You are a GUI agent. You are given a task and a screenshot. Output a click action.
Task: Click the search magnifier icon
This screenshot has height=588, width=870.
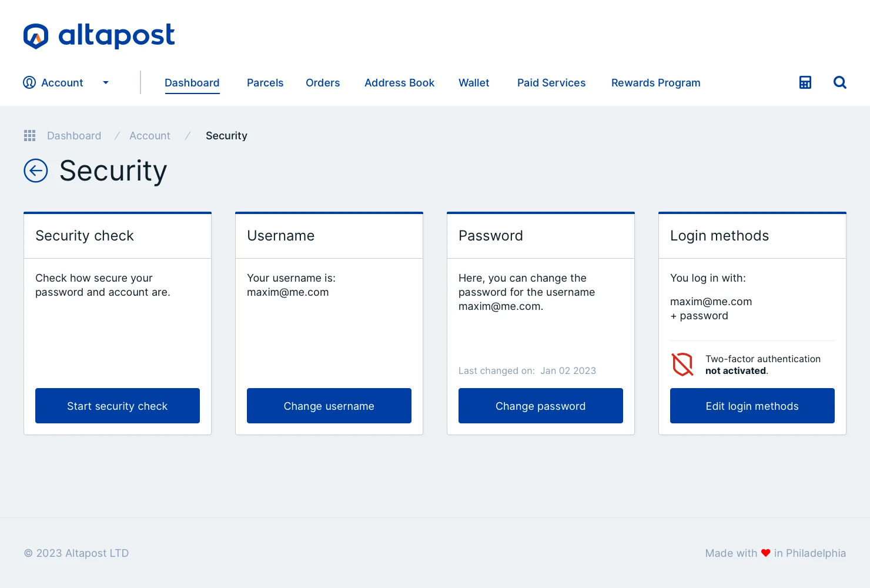coord(840,82)
